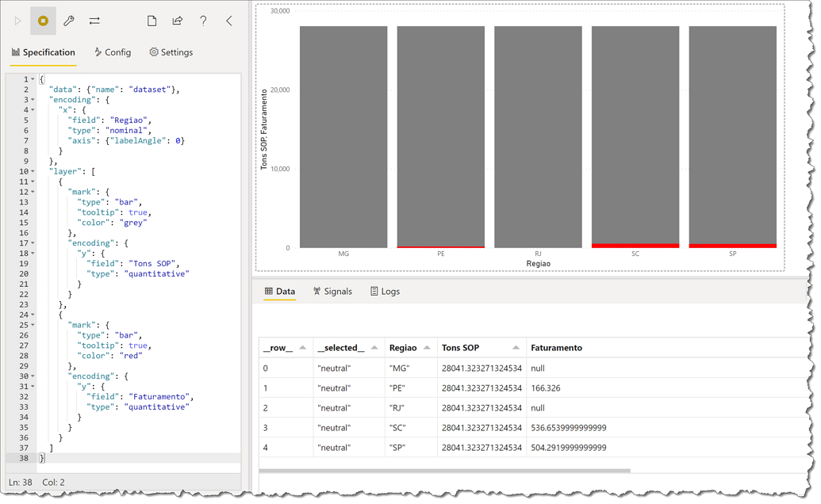Open field mapping via the double-arrows icon
Image resolution: width=821 pixels, height=504 pixels.
pos(95,21)
